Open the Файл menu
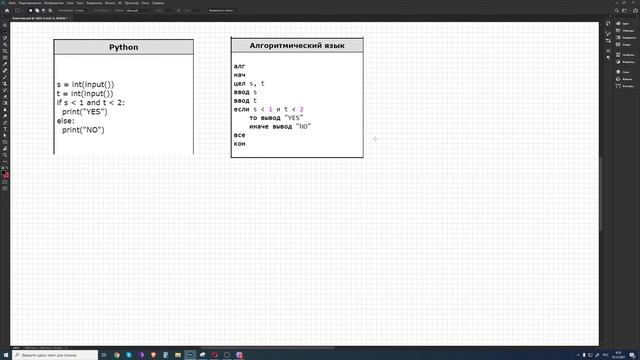The image size is (640, 360). [x=12, y=3]
